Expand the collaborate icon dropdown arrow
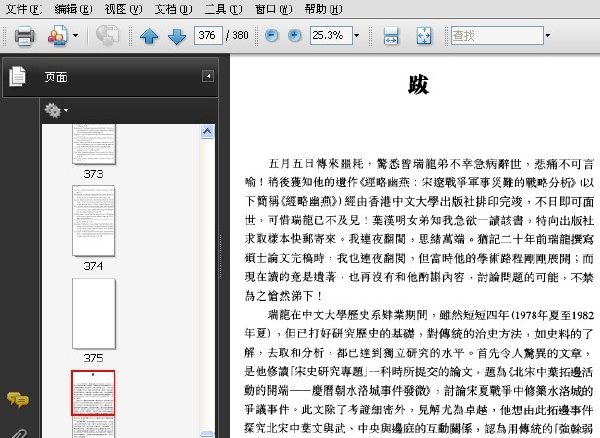The height and width of the screenshot is (438, 600). pos(75,36)
